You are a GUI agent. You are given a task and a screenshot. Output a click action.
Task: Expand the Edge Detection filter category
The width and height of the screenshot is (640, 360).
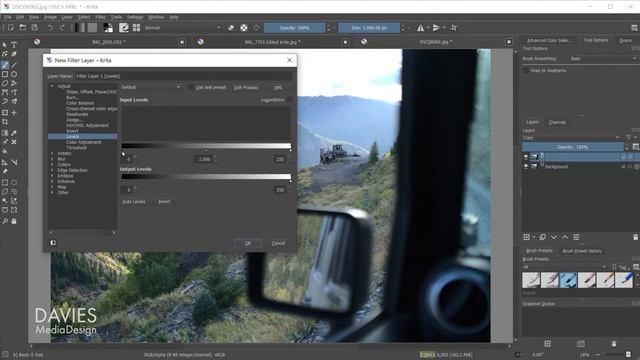tap(52, 170)
